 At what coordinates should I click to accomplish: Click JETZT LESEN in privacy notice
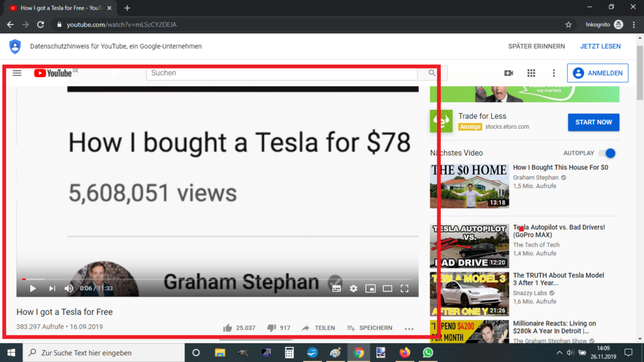pos(600,47)
